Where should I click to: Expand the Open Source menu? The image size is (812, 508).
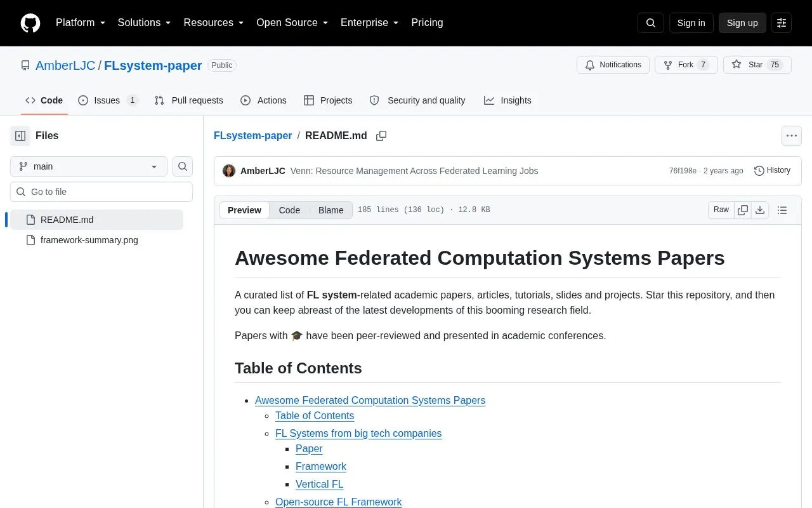[x=292, y=23]
